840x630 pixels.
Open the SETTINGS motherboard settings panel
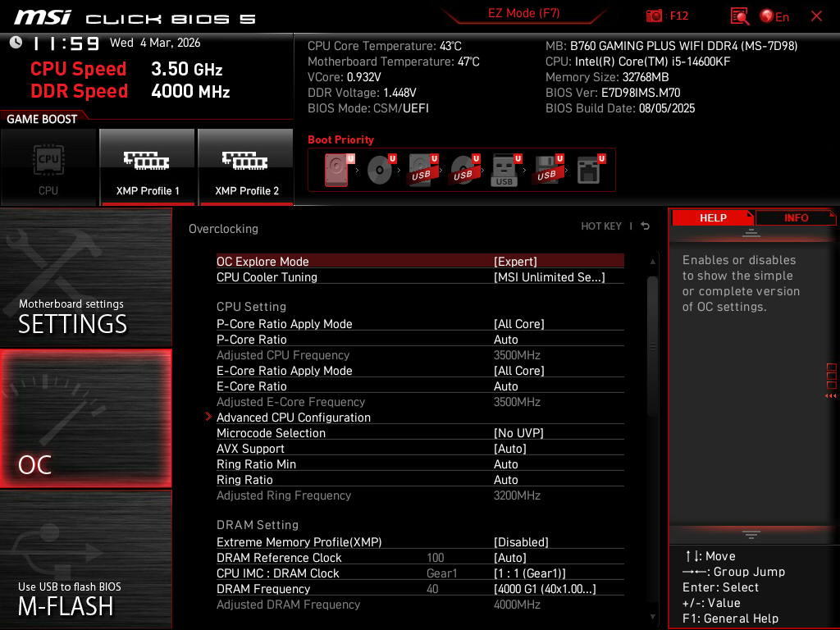tap(85, 277)
